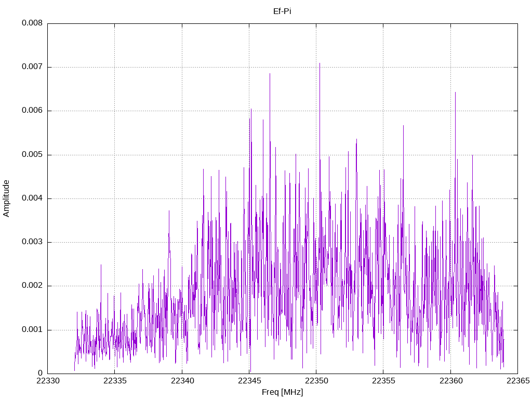The image size is (532, 399).
Task: Click the peak tip above 0.006 near 22360 MHz
Action: pyautogui.click(x=455, y=92)
